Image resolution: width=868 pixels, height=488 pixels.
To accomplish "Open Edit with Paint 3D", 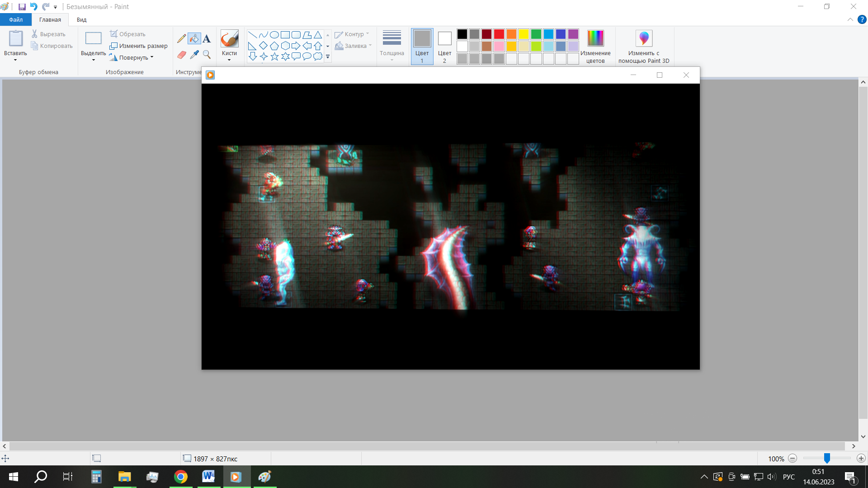I will point(644,46).
